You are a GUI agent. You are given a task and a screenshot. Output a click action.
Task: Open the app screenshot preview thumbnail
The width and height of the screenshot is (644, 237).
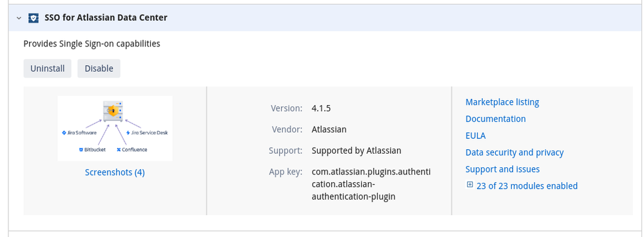(115, 128)
